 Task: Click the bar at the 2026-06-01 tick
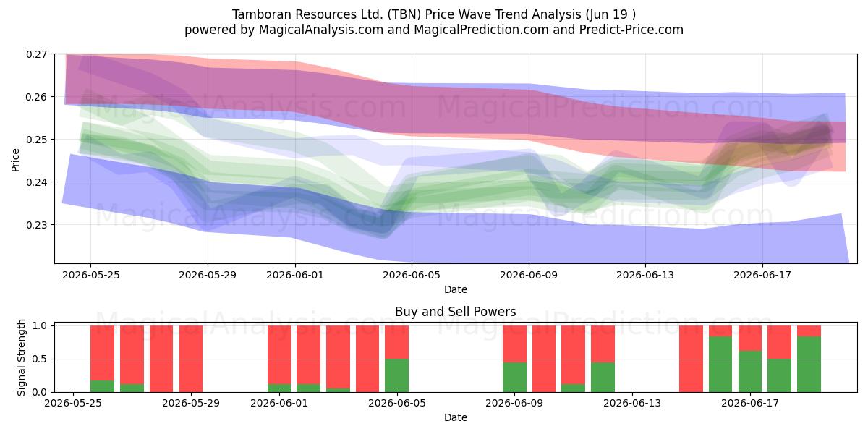(279, 359)
